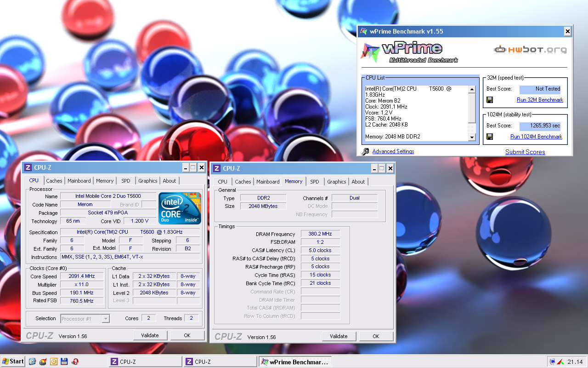Open the Start menu

click(x=13, y=362)
